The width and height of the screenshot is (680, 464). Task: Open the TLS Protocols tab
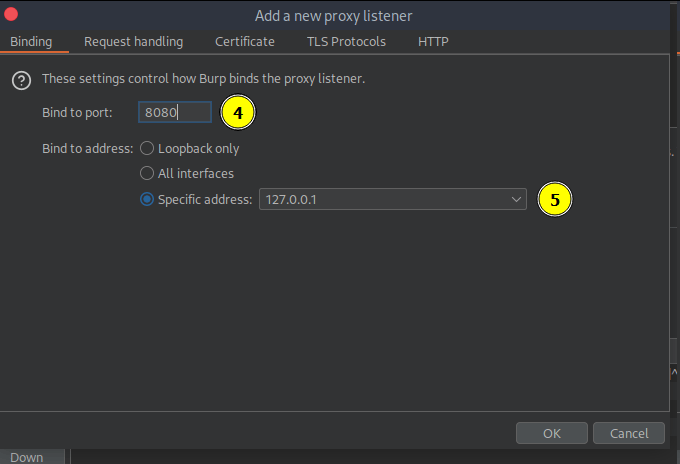pos(346,42)
